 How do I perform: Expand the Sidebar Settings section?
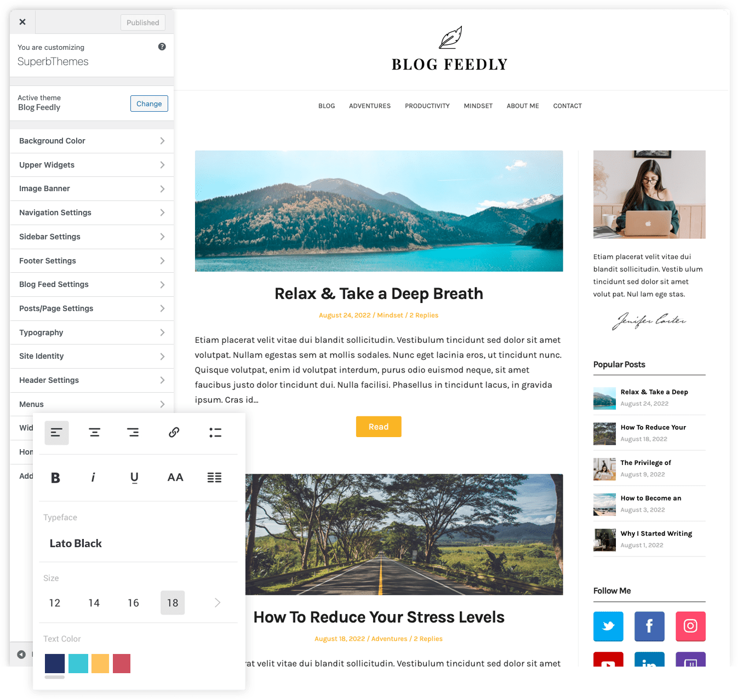[92, 237]
